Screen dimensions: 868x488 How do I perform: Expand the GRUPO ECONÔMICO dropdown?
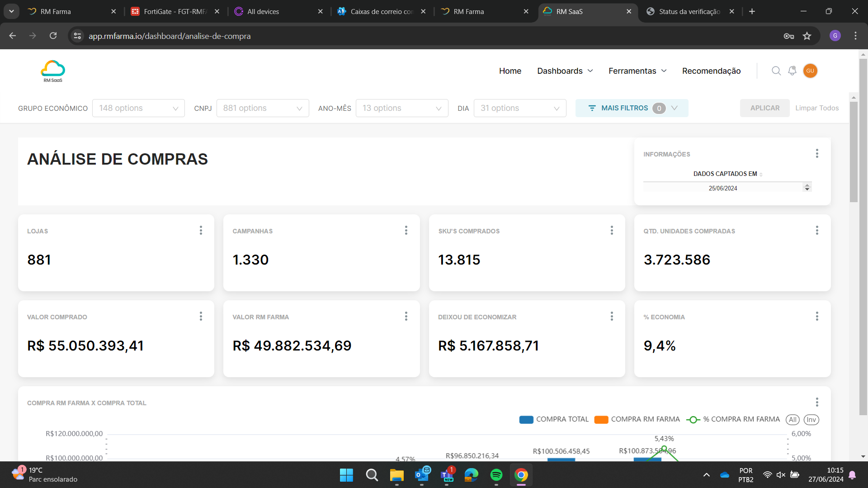click(x=138, y=108)
